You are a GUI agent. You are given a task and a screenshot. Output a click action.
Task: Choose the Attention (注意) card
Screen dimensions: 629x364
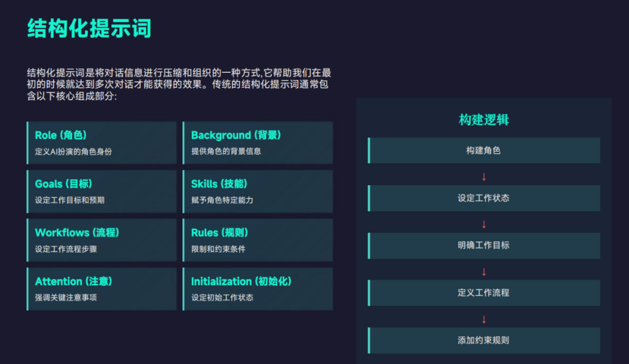pos(102,289)
